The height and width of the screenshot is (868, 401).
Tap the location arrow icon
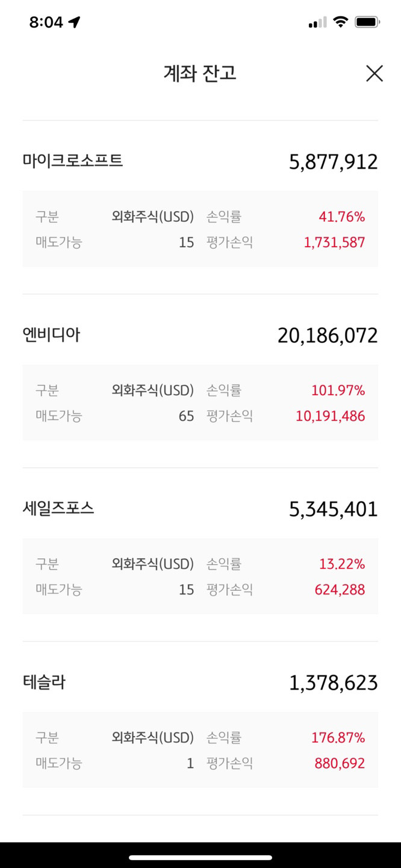74,22
